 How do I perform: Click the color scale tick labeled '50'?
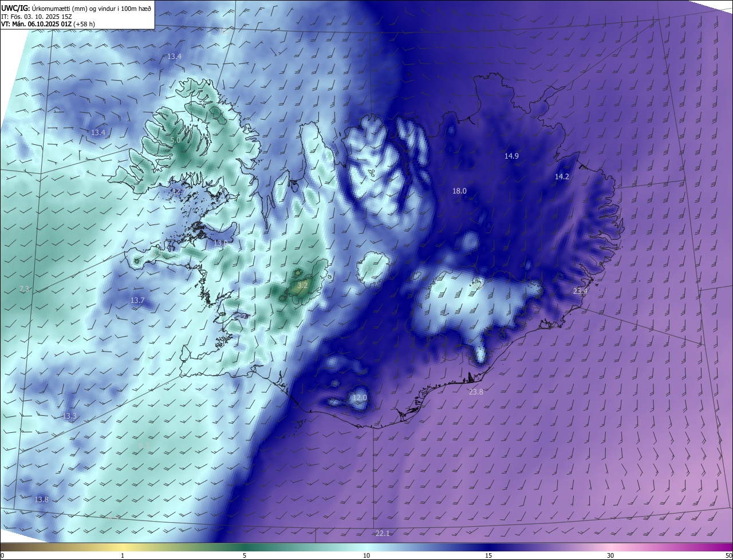pyautogui.click(x=728, y=555)
